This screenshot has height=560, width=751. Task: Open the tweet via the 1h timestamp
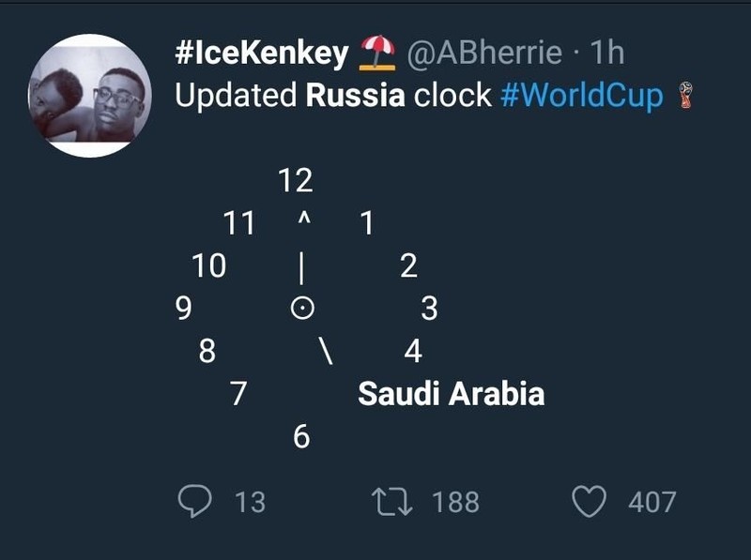pyautogui.click(x=607, y=52)
